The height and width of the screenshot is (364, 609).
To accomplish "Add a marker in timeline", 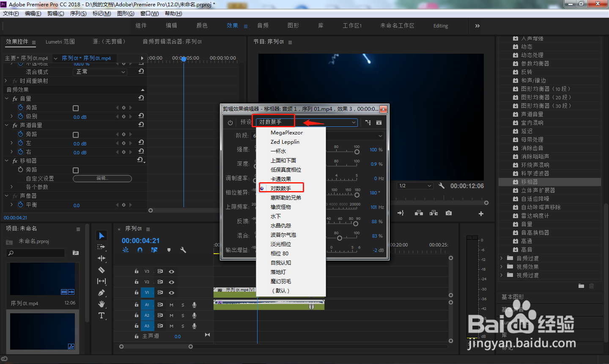I will coord(169,250).
